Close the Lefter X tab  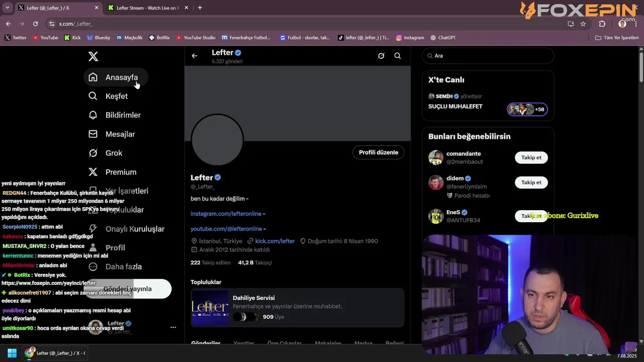97,8
